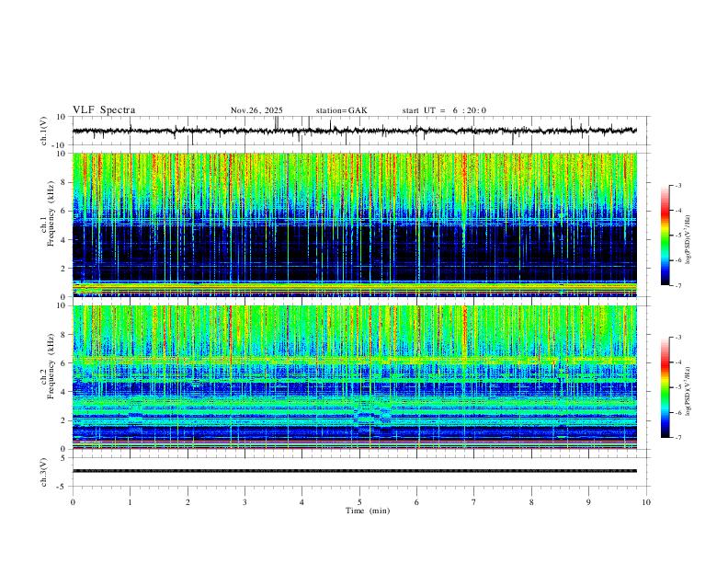Click time-axis tick label "0" at bottom
Screen dimensions: 728x563
coord(73,502)
